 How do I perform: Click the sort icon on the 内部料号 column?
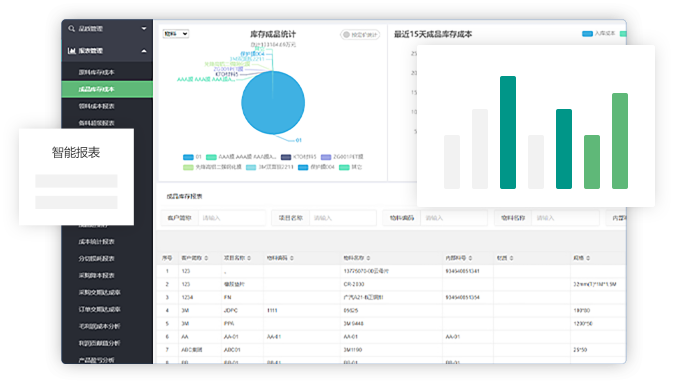tap(470, 258)
